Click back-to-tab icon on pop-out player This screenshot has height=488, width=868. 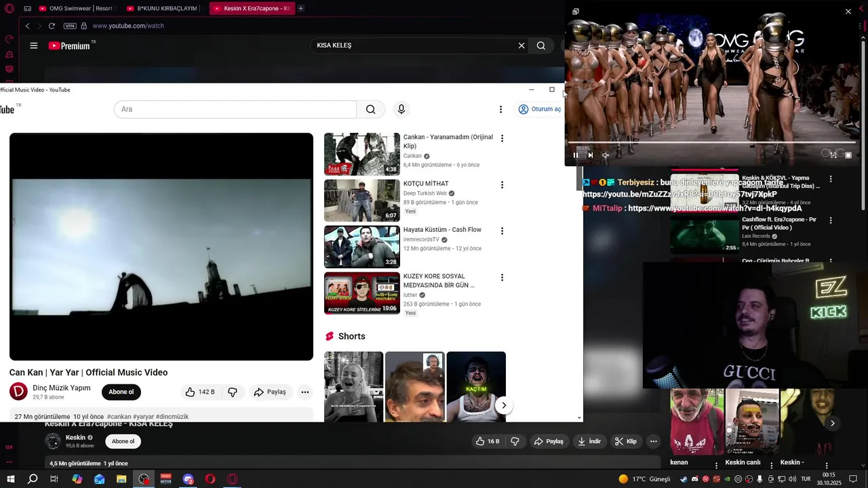(x=576, y=12)
